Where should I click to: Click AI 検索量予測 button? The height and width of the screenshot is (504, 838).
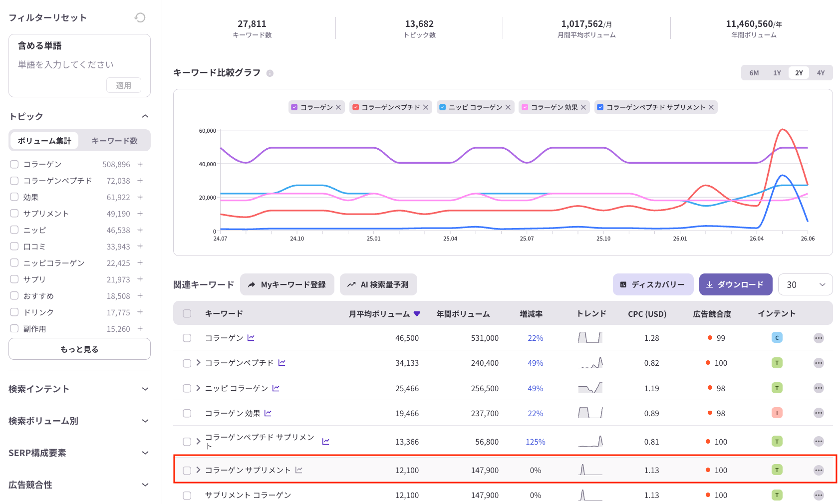[x=378, y=284]
